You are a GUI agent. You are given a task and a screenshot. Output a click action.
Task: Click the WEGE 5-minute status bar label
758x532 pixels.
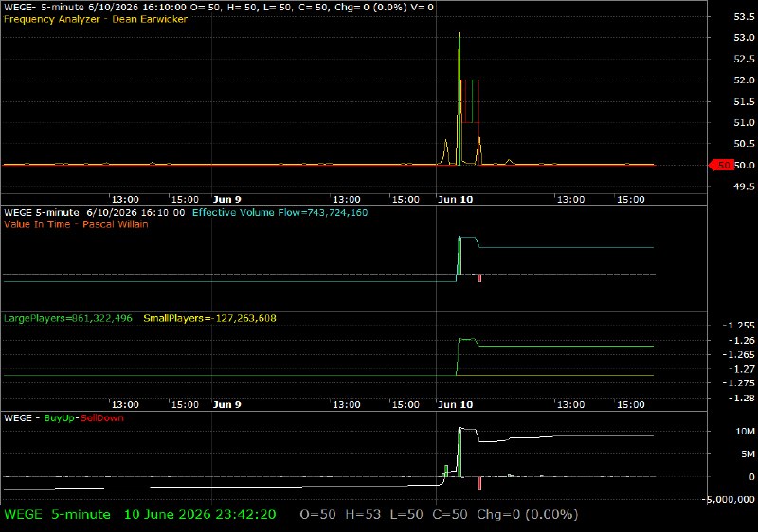tap(57, 515)
